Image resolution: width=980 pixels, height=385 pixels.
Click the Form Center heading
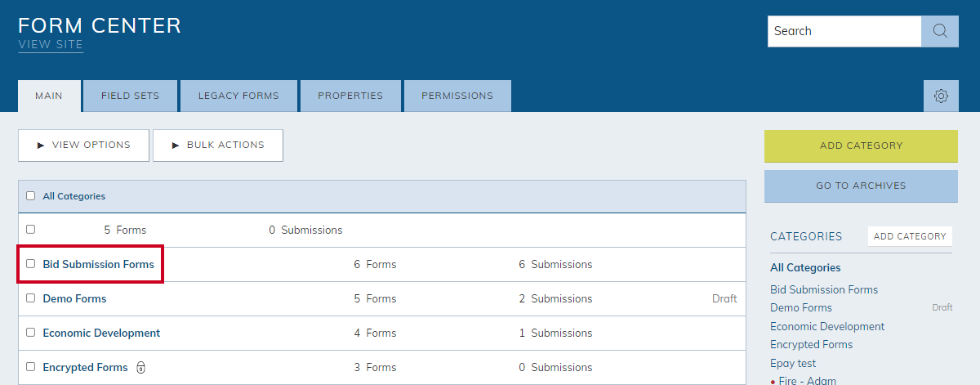pos(100,25)
